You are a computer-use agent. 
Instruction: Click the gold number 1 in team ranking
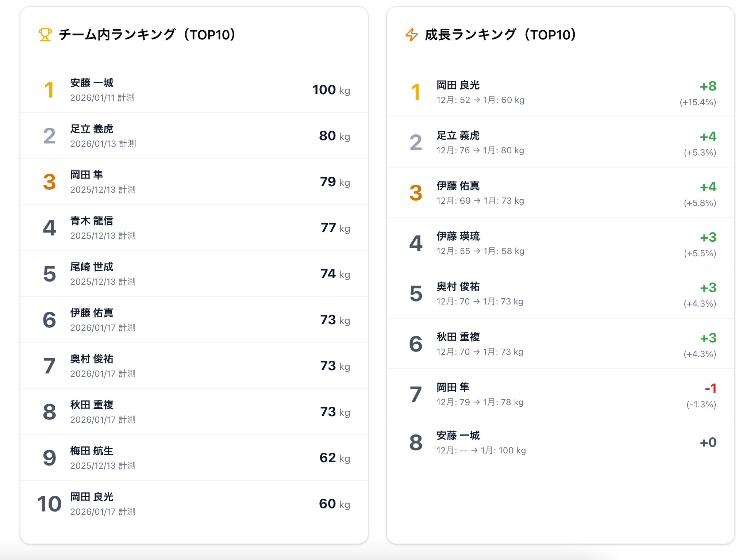(49, 90)
